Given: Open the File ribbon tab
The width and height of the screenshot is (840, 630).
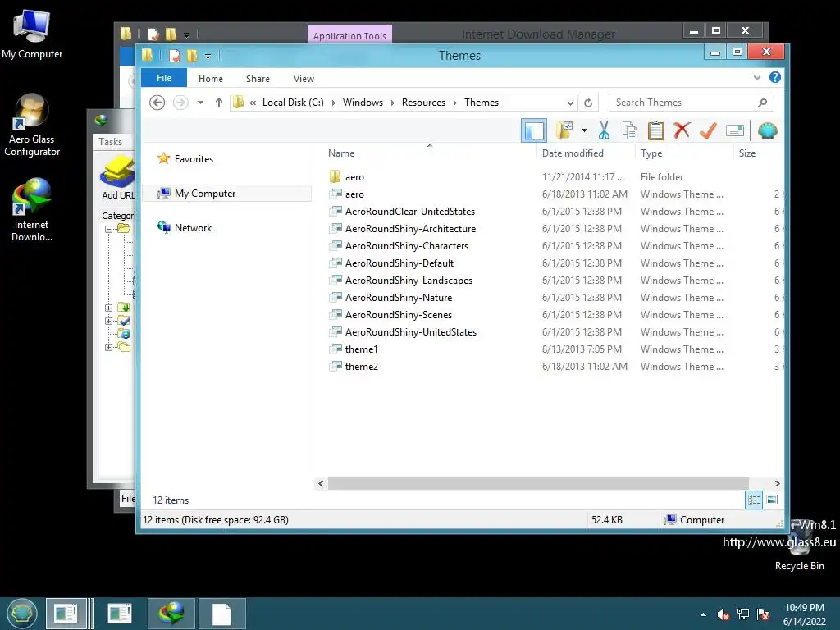Looking at the screenshot, I should coord(164,78).
